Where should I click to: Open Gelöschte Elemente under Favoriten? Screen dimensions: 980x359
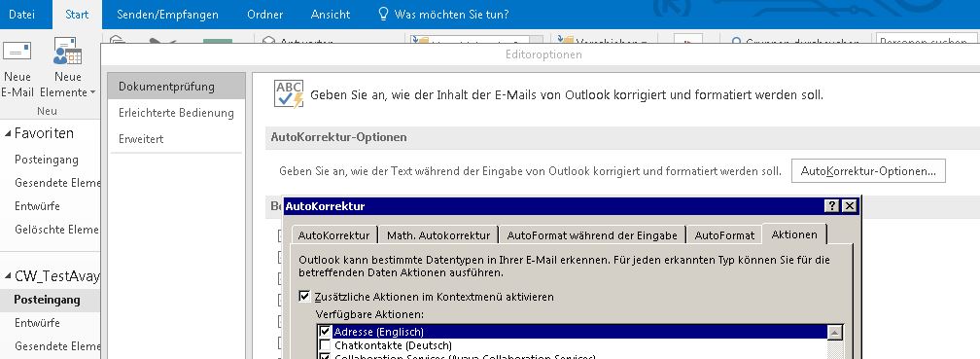coord(56,229)
